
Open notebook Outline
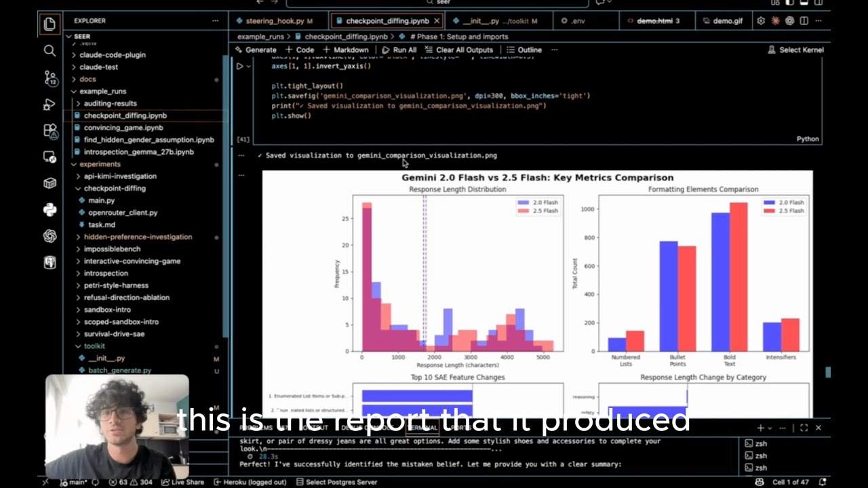point(524,50)
